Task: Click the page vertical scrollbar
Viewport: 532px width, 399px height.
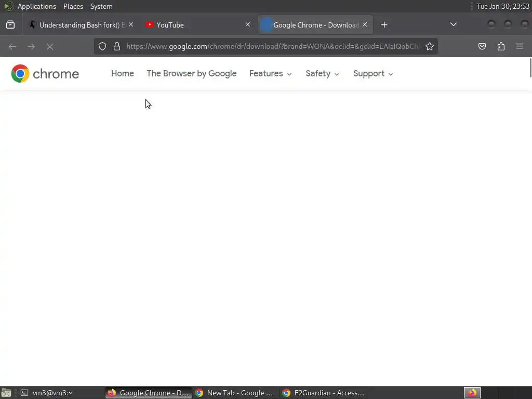Action: 530,68
